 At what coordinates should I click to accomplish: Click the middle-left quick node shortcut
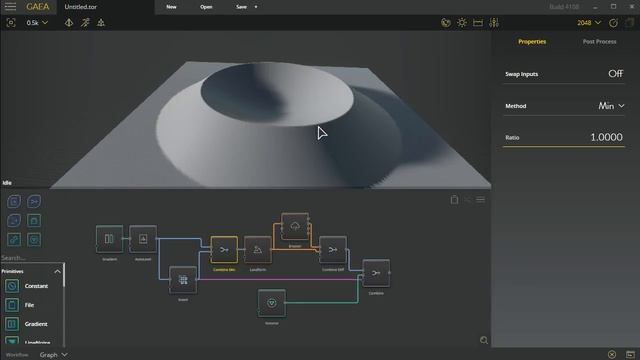(14, 220)
